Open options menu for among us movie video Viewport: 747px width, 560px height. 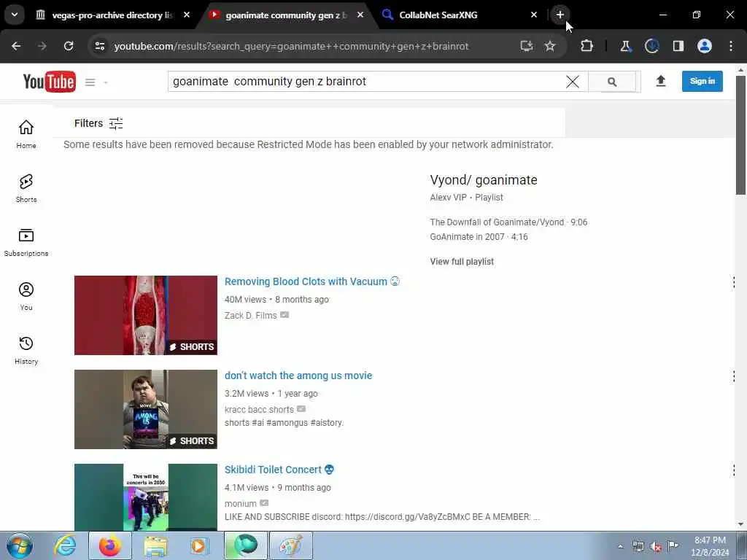tap(734, 376)
